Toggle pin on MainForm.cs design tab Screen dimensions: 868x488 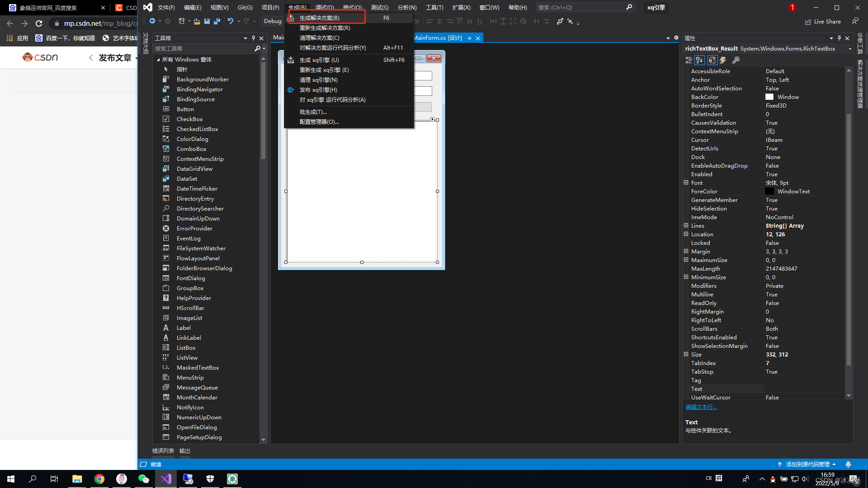469,38
